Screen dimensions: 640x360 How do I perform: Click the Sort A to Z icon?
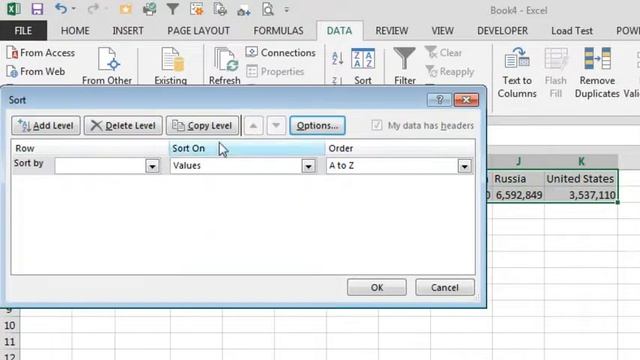click(x=338, y=58)
